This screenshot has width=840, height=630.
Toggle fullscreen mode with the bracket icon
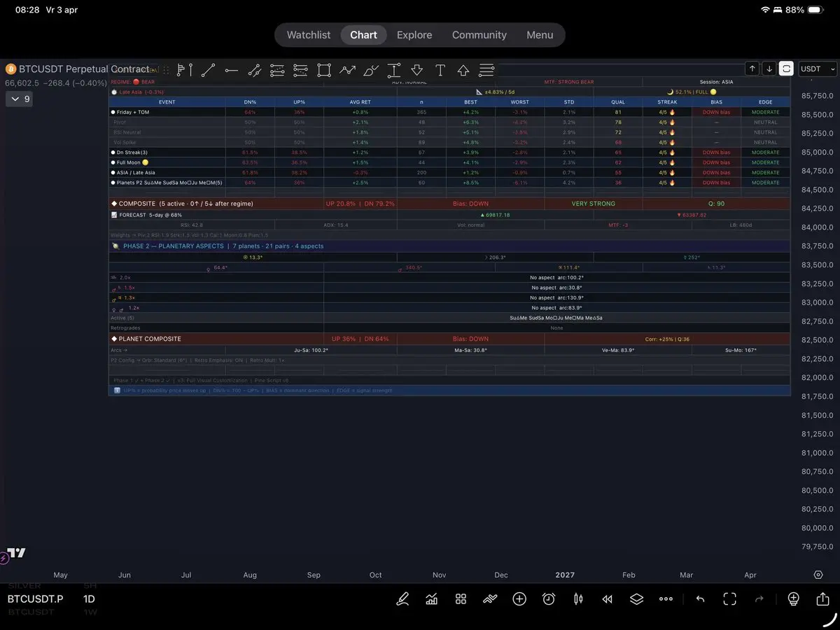729,599
